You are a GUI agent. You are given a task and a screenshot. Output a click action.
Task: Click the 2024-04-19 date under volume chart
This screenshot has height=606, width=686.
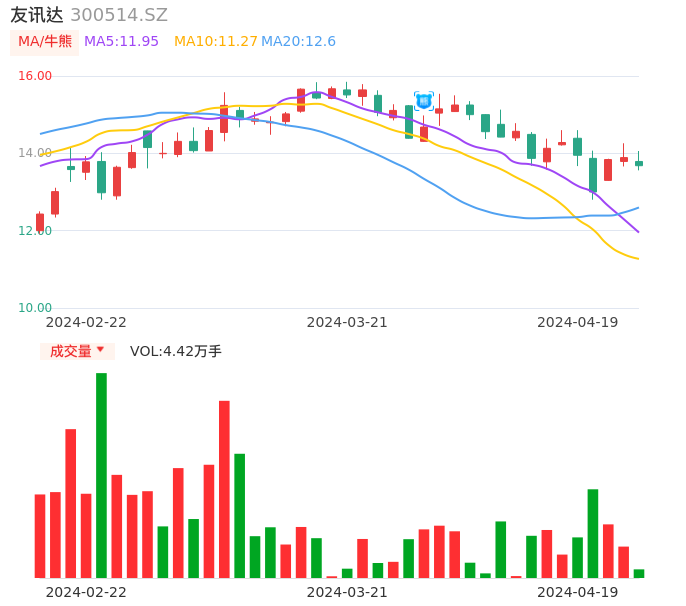[577, 592]
